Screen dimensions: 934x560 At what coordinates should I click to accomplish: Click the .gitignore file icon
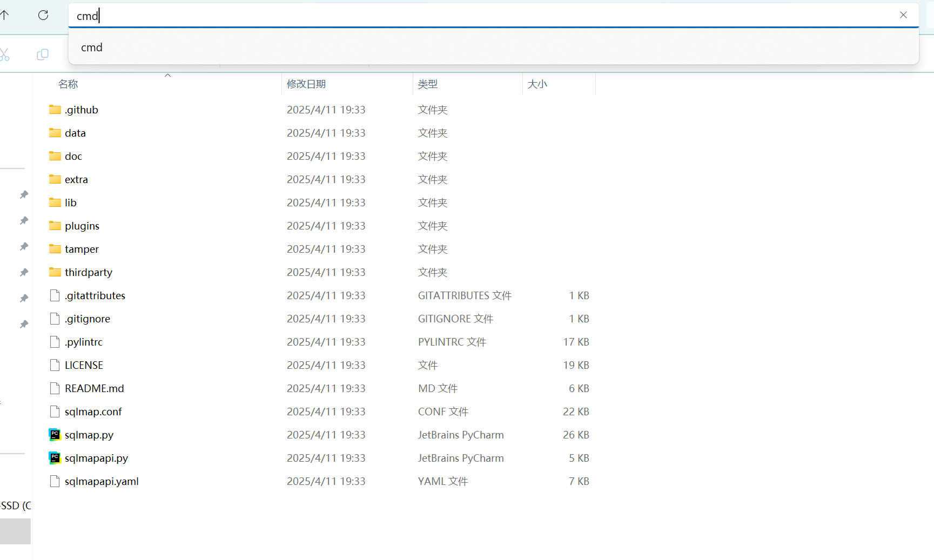point(55,319)
